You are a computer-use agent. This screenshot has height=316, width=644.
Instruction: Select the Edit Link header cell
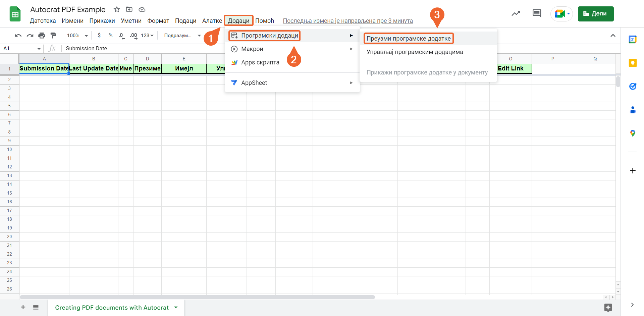pos(511,68)
